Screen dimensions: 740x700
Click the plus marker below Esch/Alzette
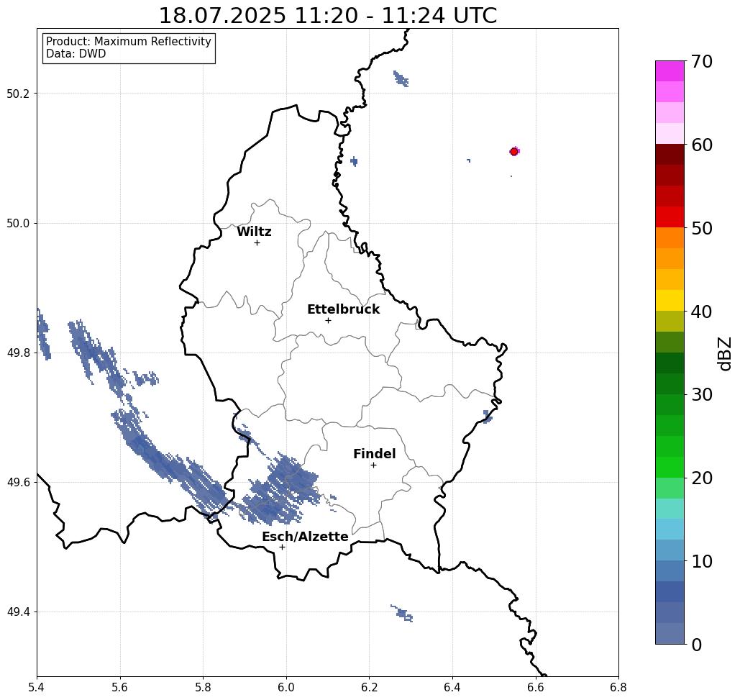click(x=282, y=547)
